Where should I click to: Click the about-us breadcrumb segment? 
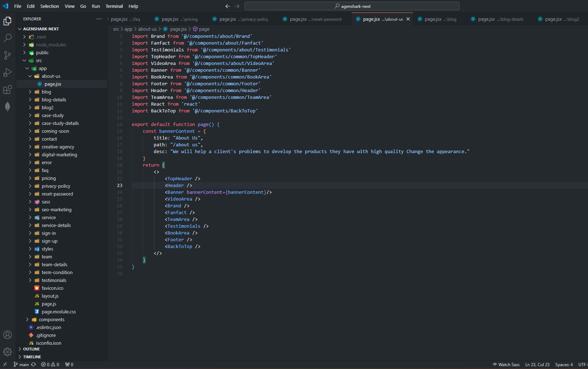tap(147, 29)
